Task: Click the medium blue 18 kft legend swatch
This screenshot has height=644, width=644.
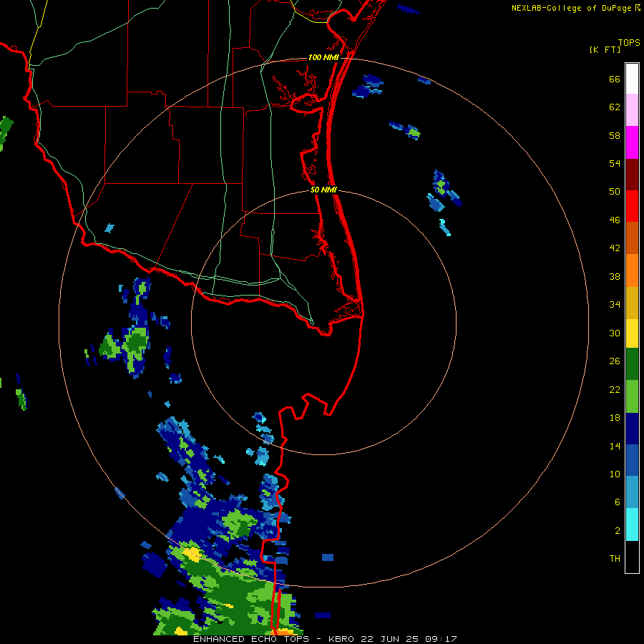Action: coord(632,460)
